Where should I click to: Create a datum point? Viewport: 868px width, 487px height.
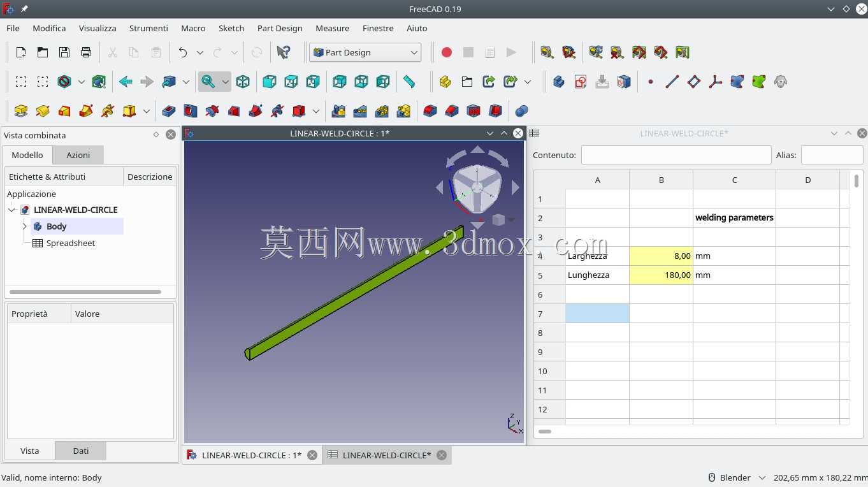pyautogui.click(x=651, y=82)
